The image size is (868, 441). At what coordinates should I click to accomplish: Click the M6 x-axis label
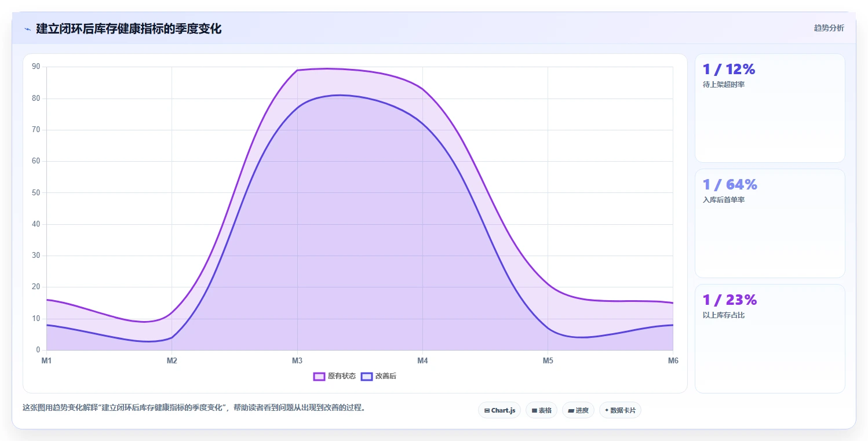[673, 360]
